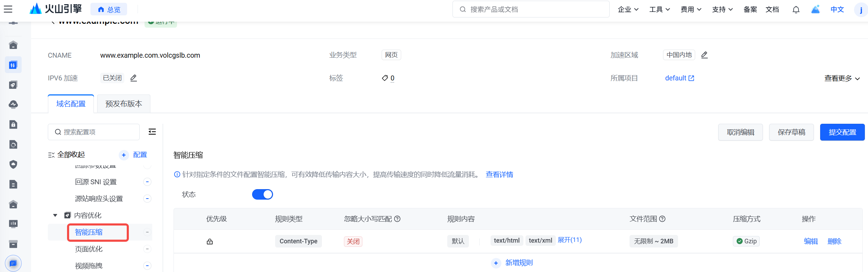Click the edit pencil next to 中国内地
The height and width of the screenshot is (272, 868).
704,55
